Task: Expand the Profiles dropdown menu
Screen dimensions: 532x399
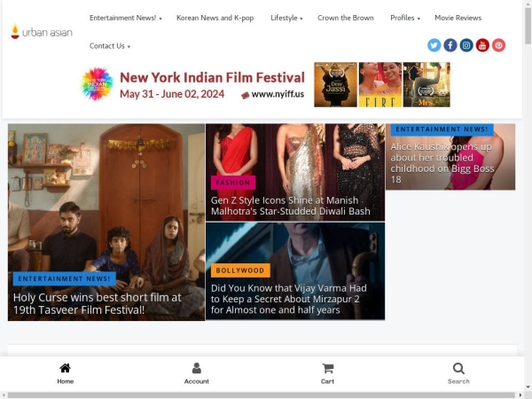Action: tap(405, 18)
